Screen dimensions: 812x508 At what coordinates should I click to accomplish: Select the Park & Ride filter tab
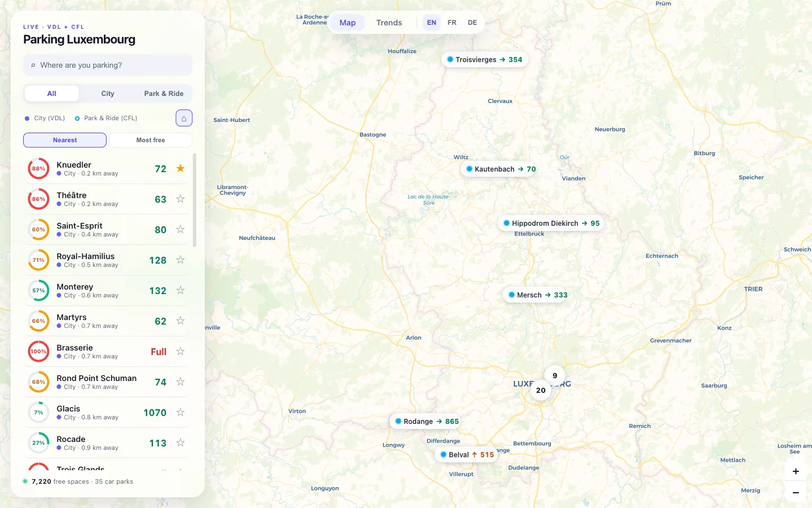(164, 94)
